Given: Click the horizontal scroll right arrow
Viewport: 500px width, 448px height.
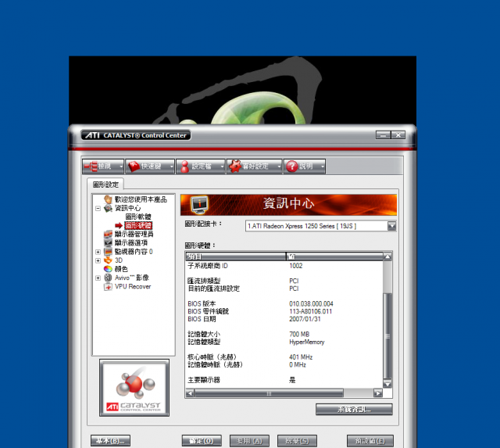Looking at the screenshot, I should 378,393.
